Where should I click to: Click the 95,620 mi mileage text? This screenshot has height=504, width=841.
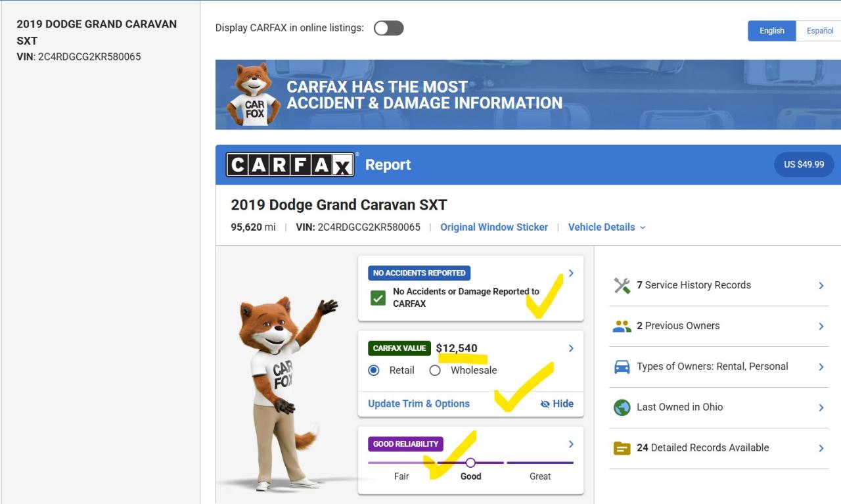click(253, 227)
